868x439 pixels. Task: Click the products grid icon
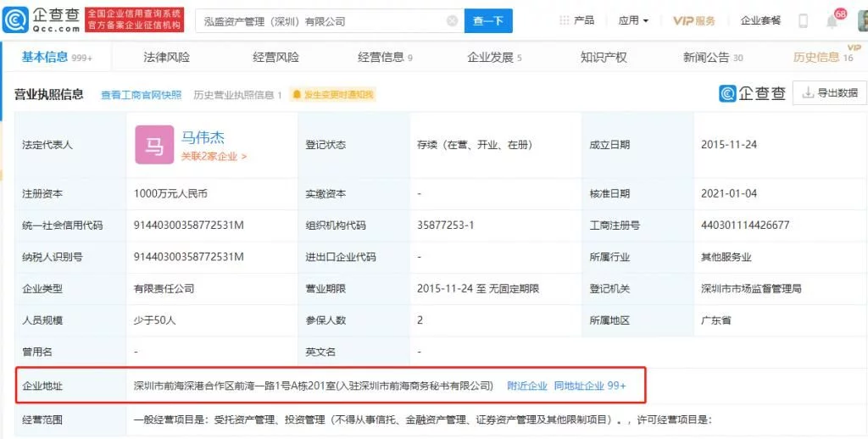(x=564, y=20)
